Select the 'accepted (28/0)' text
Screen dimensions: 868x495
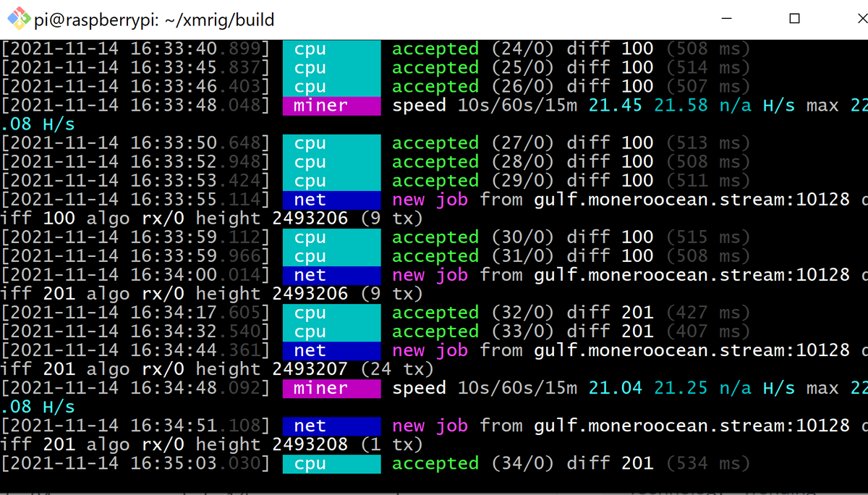pos(473,162)
